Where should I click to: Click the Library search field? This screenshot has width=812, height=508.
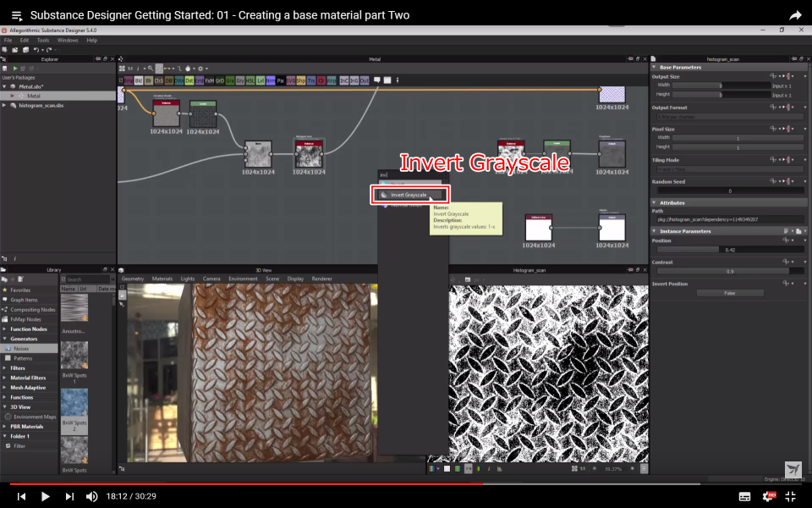coord(87,279)
